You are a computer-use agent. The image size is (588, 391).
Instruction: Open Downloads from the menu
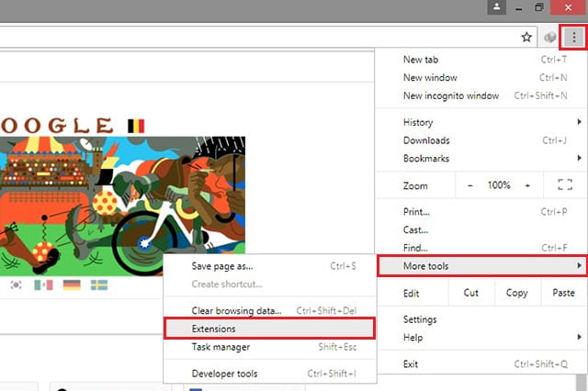[481, 140]
